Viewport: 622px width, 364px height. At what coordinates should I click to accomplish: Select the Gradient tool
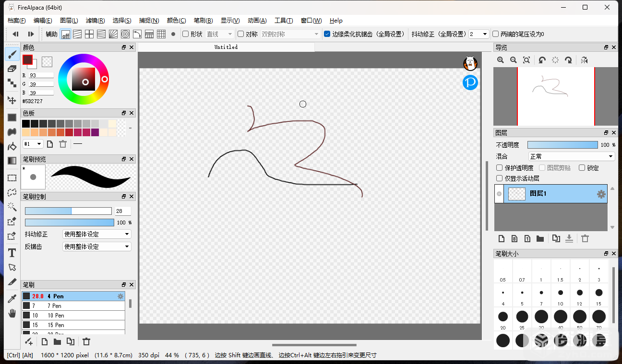coord(12,161)
